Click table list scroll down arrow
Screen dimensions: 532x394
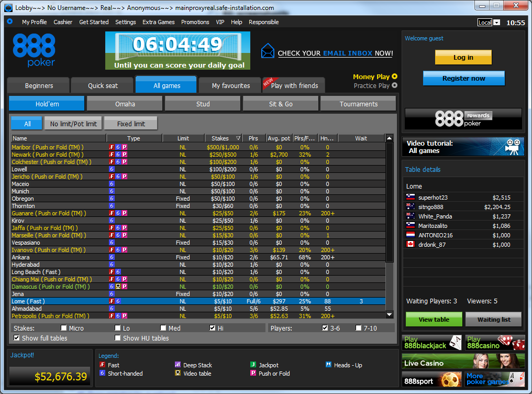pos(390,314)
